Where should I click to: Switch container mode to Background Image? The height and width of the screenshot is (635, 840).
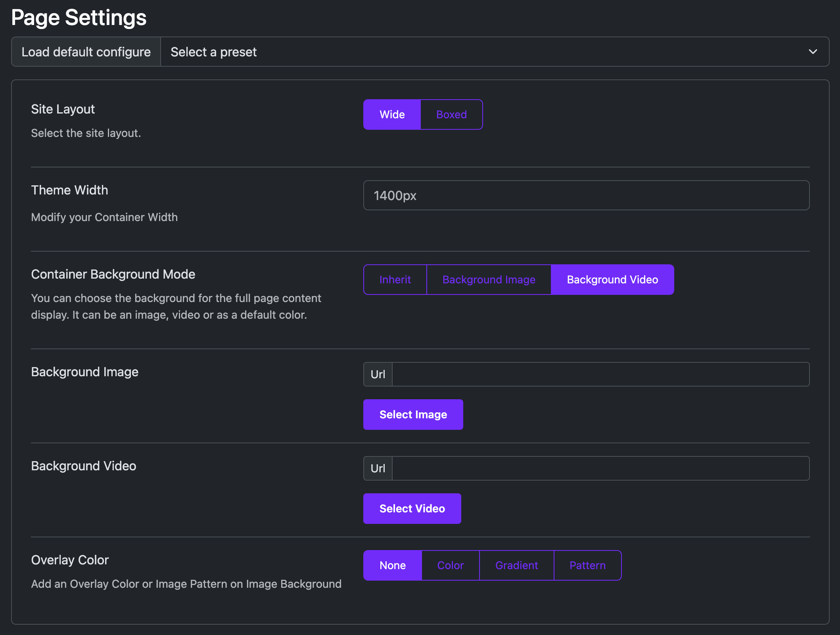[x=489, y=279]
